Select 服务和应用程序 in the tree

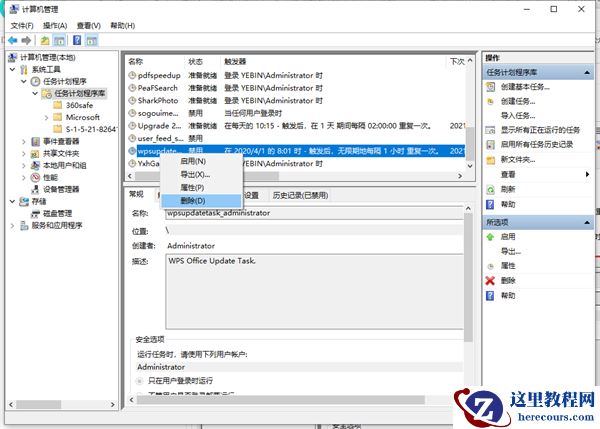[x=57, y=225]
